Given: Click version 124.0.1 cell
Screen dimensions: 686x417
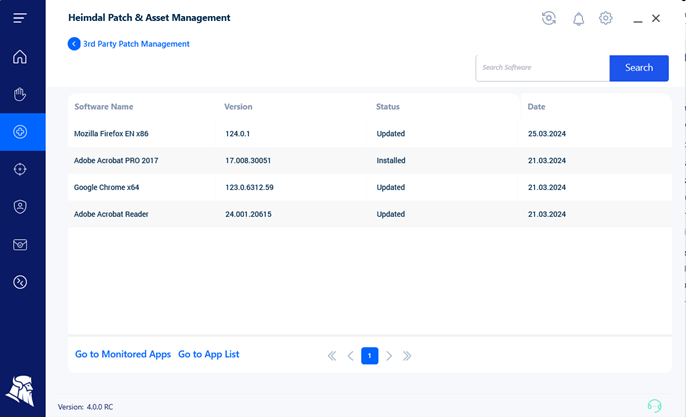Looking at the screenshot, I should tap(238, 134).
